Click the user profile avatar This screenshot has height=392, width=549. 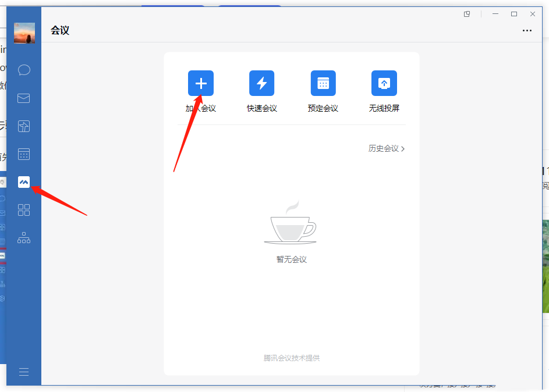[x=24, y=33]
